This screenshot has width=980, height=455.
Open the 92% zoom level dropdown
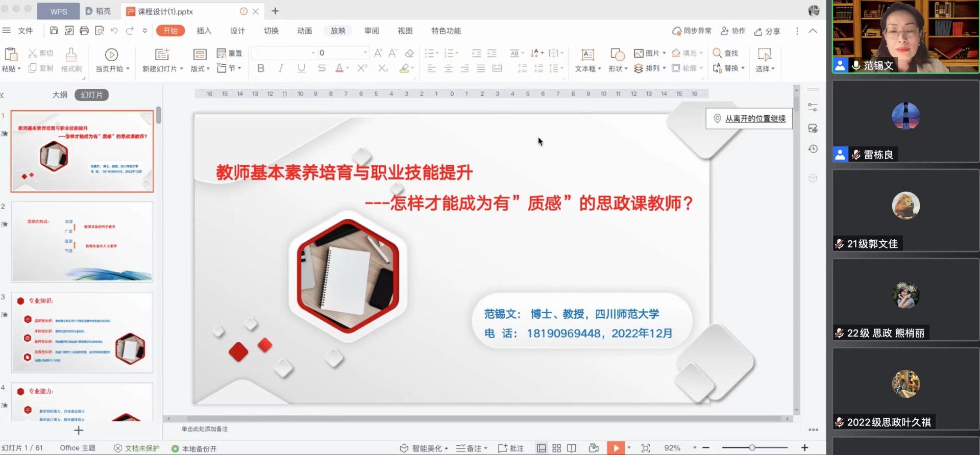pos(695,448)
